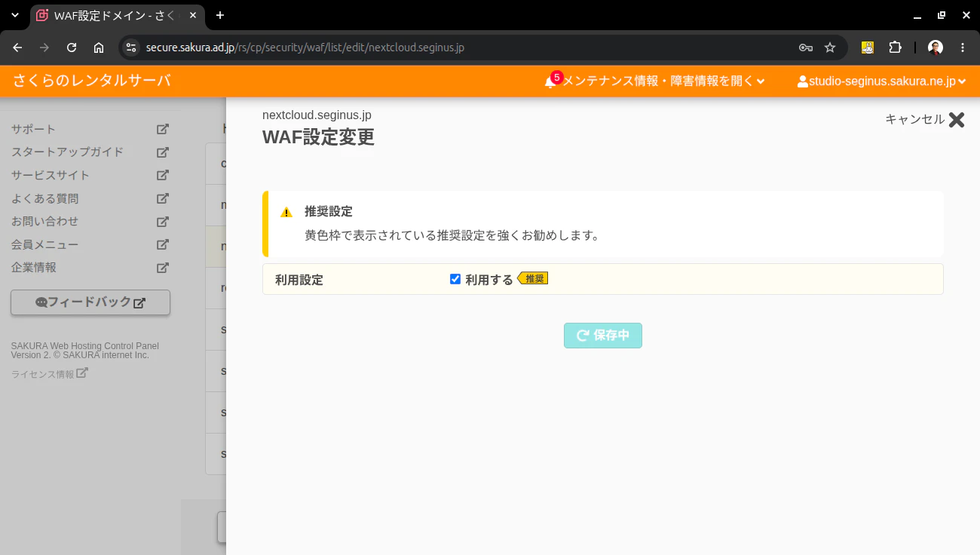This screenshot has width=980, height=555.
Task: Click the browser forward arrow
Action: [44, 48]
